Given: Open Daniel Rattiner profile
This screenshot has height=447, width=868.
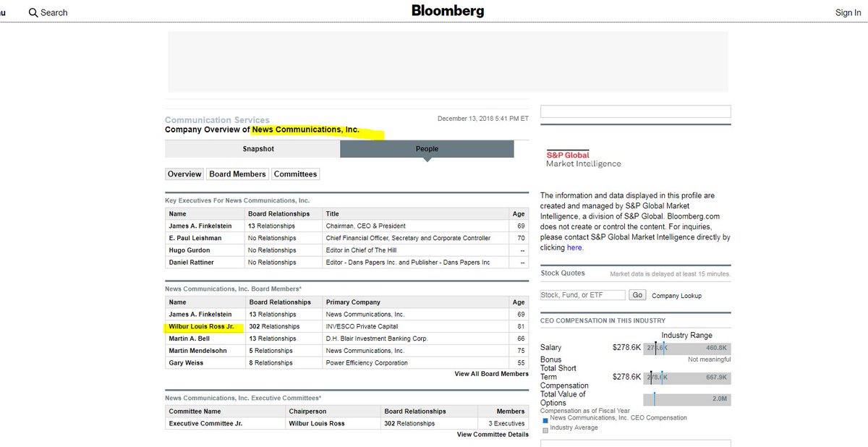Looking at the screenshot, I should (192, 262).
